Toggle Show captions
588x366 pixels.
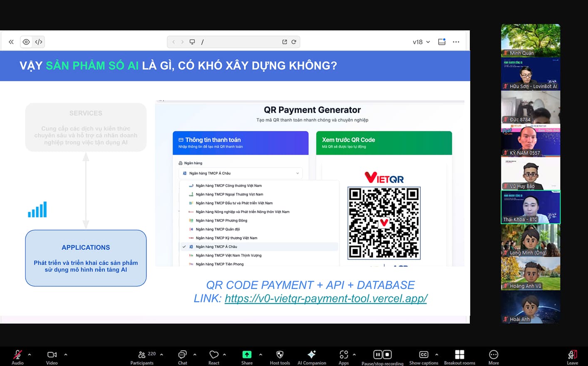(x=423, y=355)
